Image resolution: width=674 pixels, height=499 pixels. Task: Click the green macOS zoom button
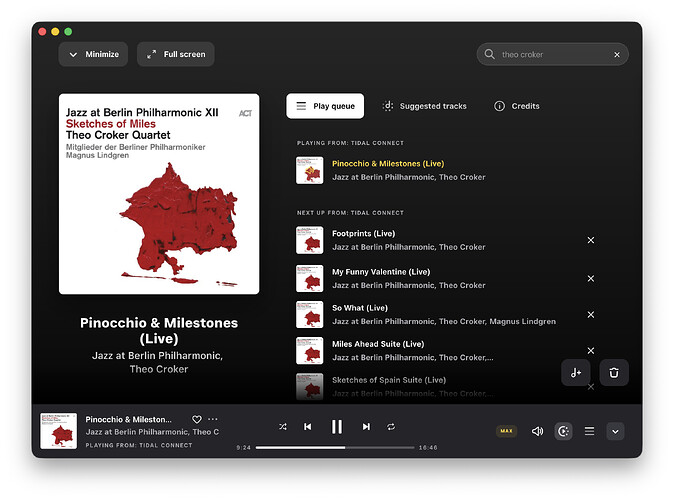(x=68, y=31)
